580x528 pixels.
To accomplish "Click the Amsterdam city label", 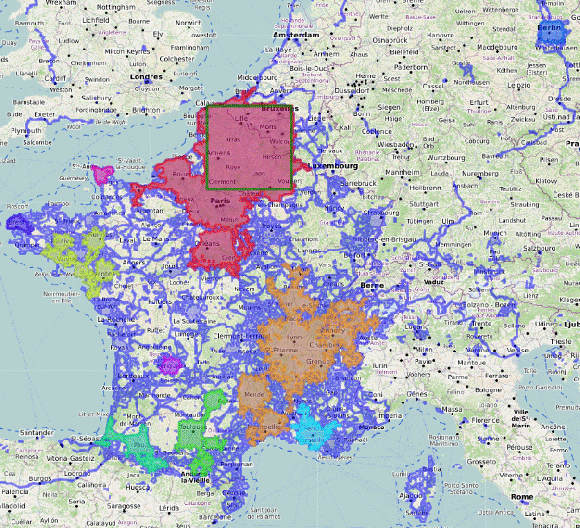I will coord(296,35).
